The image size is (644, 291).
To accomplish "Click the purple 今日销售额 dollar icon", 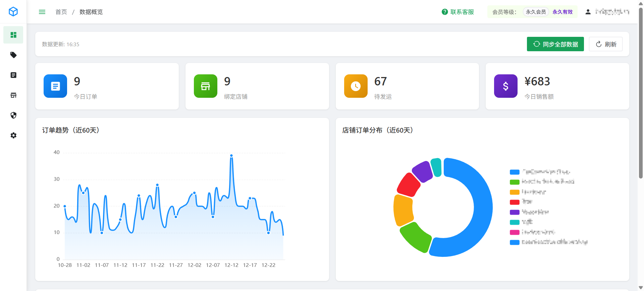I will (x=506, y=86).
